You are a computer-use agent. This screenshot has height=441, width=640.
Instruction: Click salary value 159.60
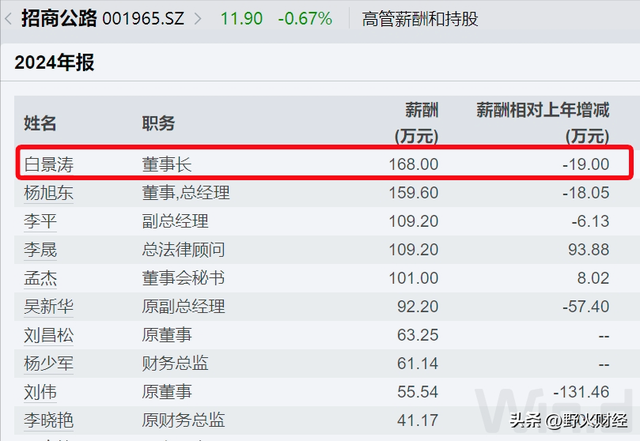413,193
